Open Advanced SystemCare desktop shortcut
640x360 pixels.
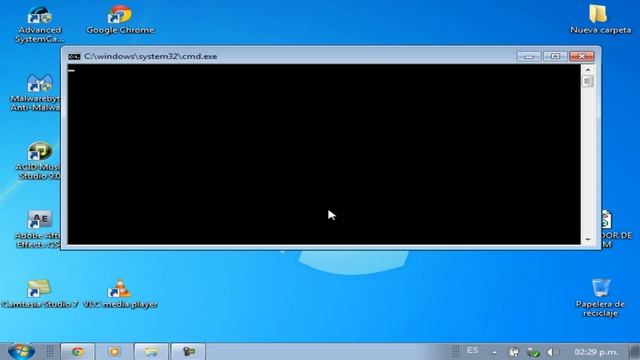[x=39, y=24]
